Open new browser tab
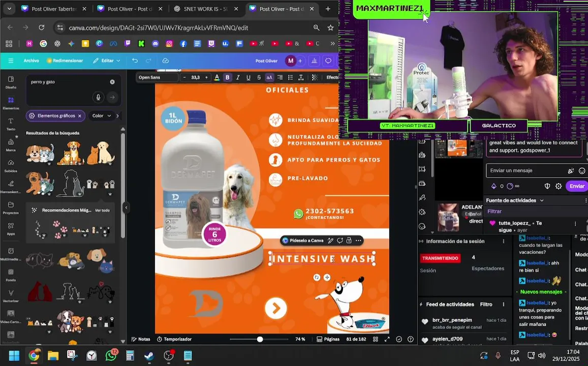Image resolution: width=588 pixels, height=366 pixels. (x=328, y=9)
